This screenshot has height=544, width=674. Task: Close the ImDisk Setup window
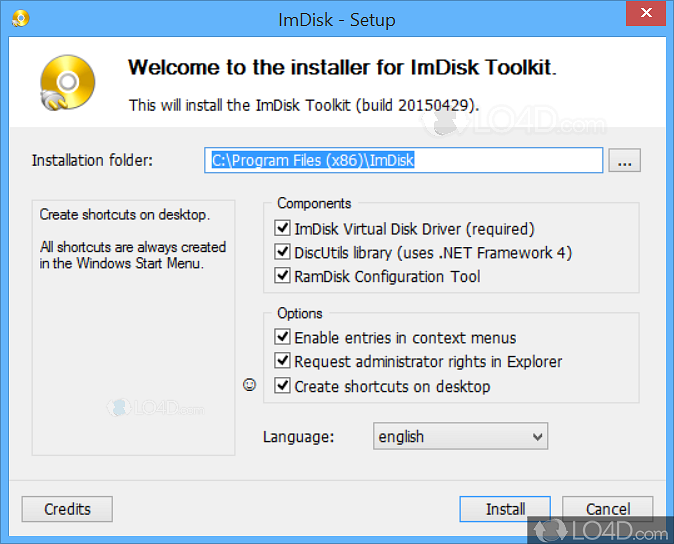[646, 13]
